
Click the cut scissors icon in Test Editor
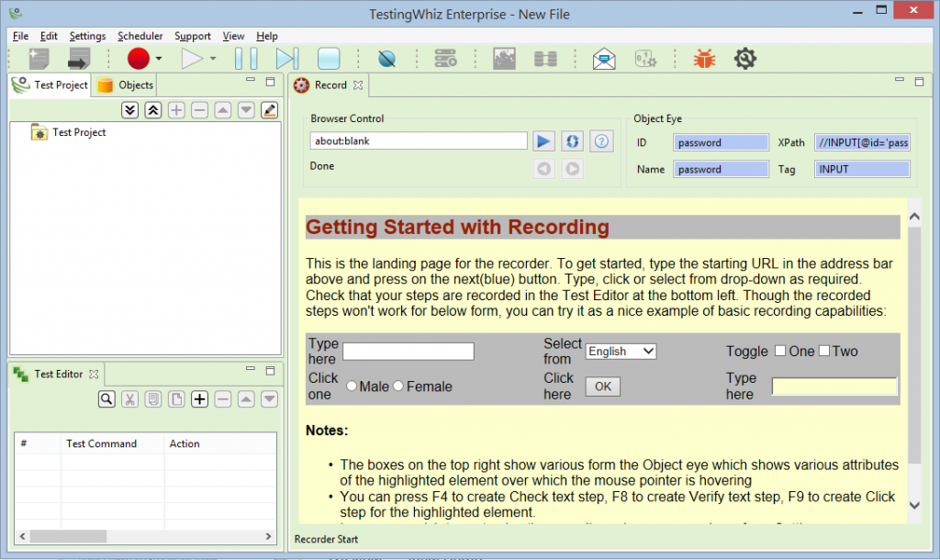[130, 399]
